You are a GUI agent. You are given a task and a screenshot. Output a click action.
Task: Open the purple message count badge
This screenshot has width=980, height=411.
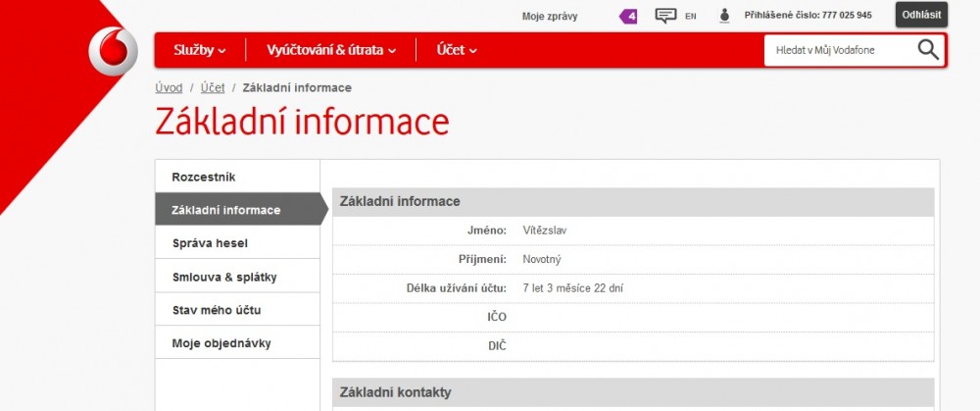628,16
